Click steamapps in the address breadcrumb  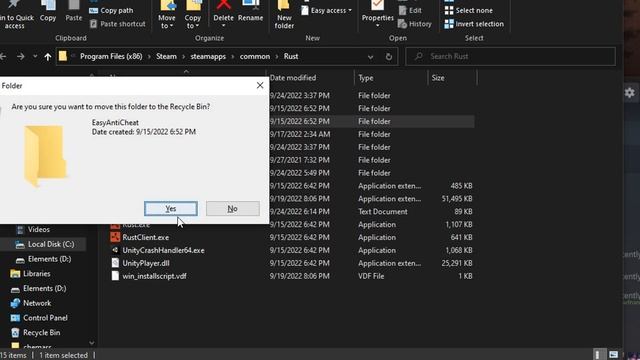[x=208, y=56]
